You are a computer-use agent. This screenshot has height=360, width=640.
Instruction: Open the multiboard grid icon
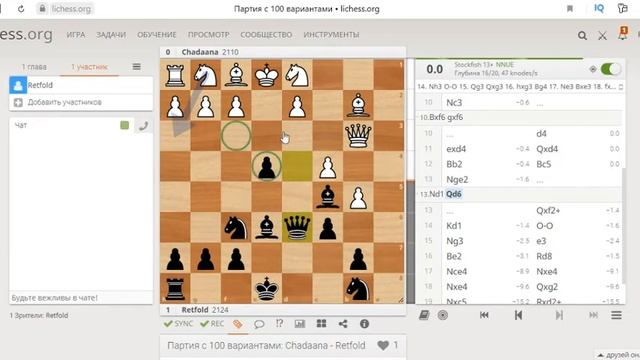[321, 324]
